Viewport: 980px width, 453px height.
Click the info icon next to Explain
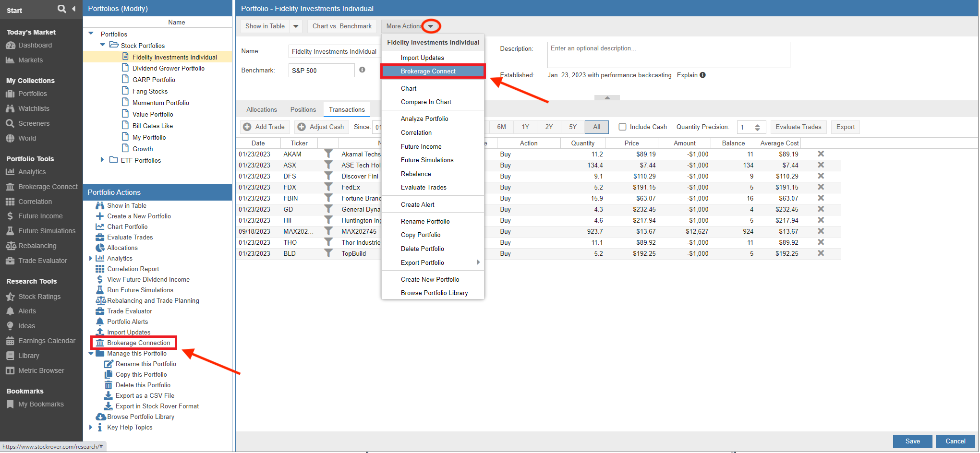point(702,75)
